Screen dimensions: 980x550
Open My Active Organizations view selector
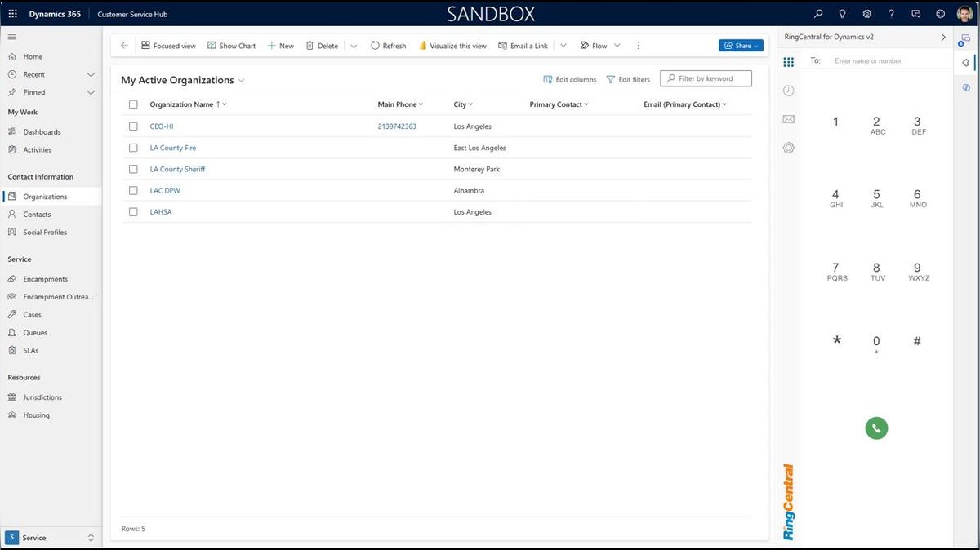coord(183,80)
